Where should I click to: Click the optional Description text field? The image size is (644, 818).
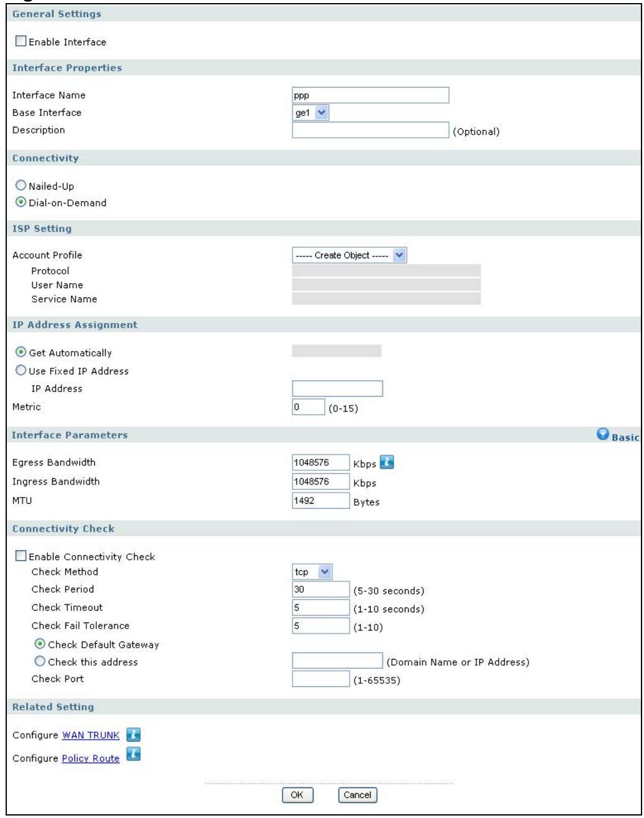pos(371,130)
